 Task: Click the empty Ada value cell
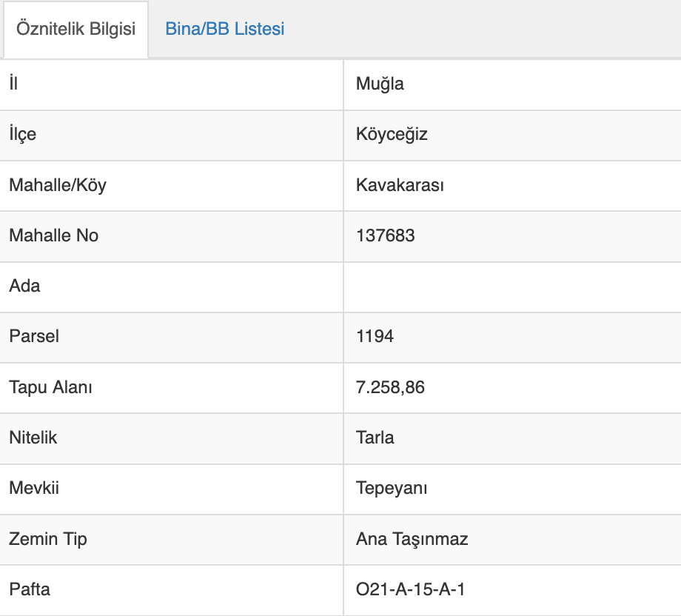[512, 287]
